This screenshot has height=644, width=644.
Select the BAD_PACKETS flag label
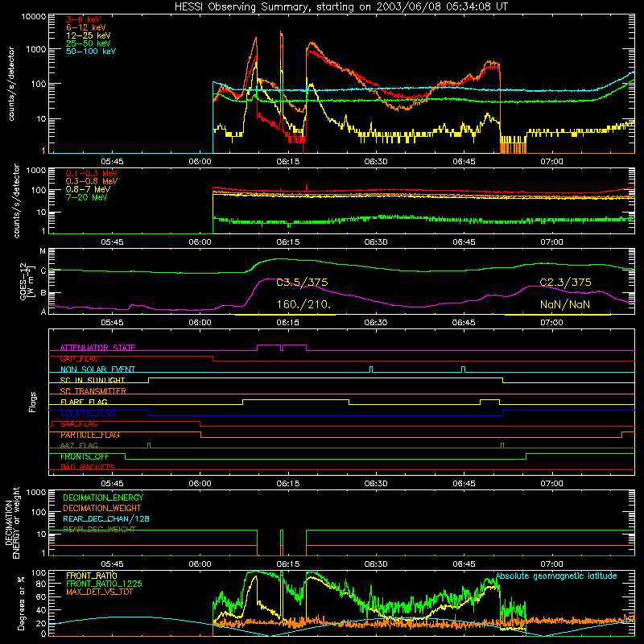[x=88, y=467]
